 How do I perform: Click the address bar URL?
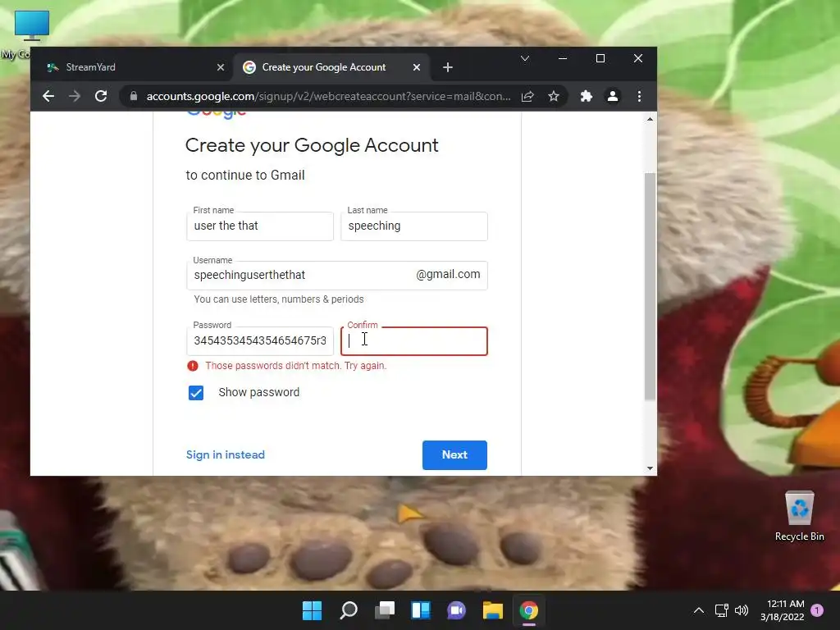(x=328, y=97)
